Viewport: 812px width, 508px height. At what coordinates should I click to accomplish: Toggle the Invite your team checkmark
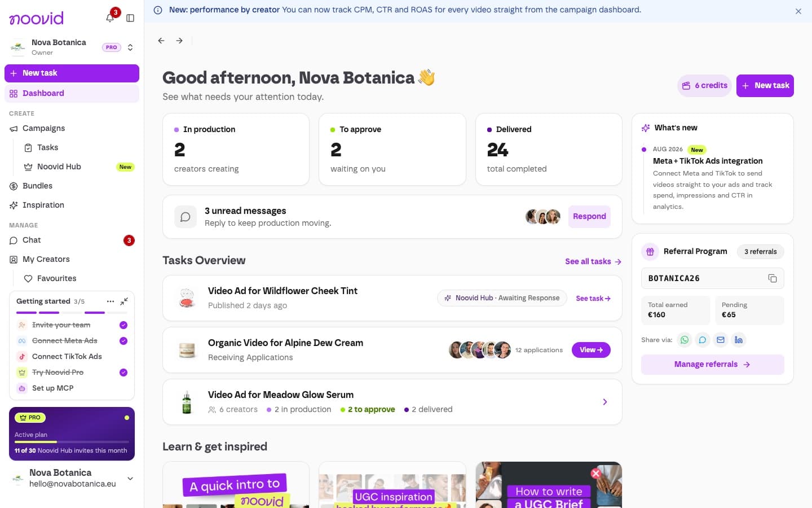123,325
